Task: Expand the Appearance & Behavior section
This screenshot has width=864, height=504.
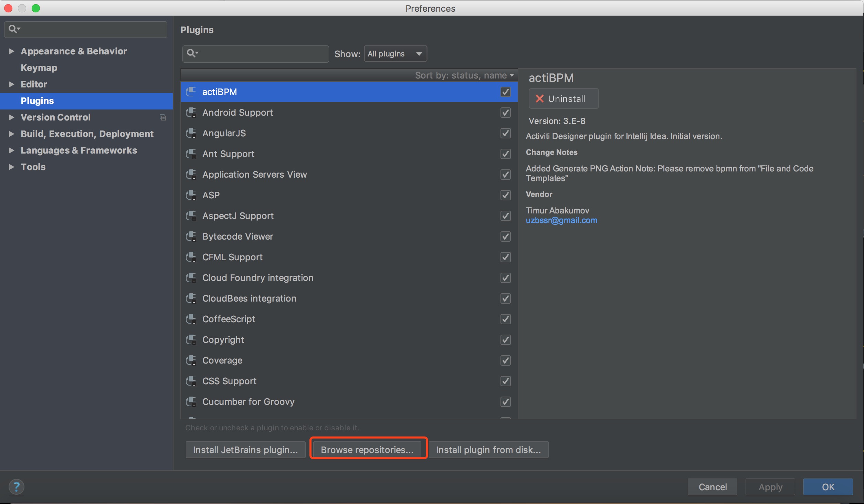Action: pyautogui.click(x=11, y=51)
